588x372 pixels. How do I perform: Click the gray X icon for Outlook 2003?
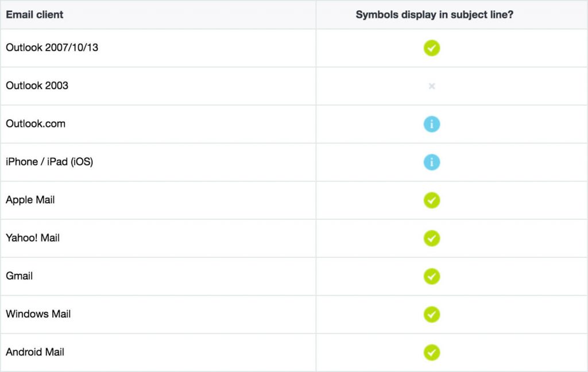[431, 86]
